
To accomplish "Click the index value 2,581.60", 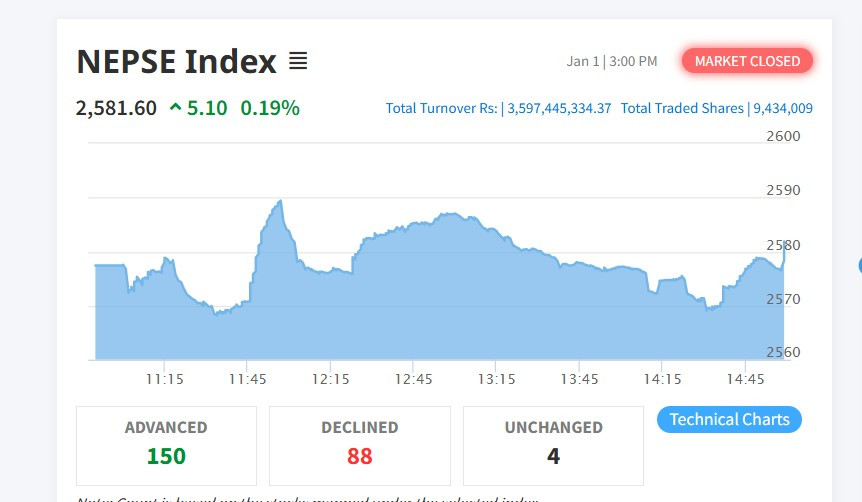I will click(116, 108).
